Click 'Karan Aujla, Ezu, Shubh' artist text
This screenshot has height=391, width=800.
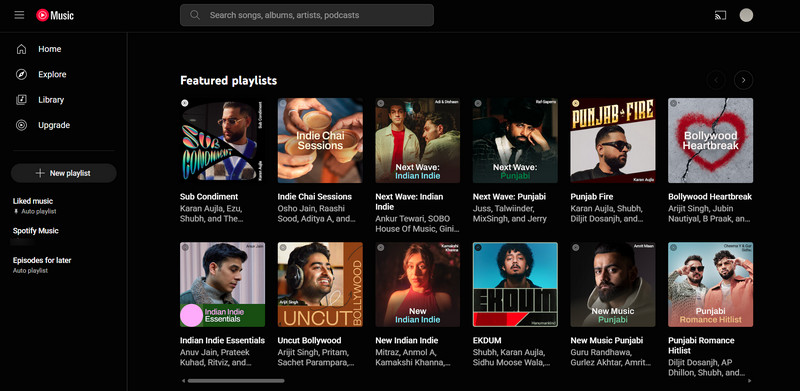pos(212,214)
